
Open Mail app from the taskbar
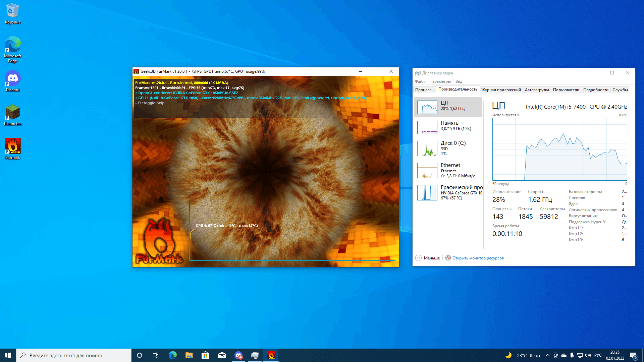[222, 355]
